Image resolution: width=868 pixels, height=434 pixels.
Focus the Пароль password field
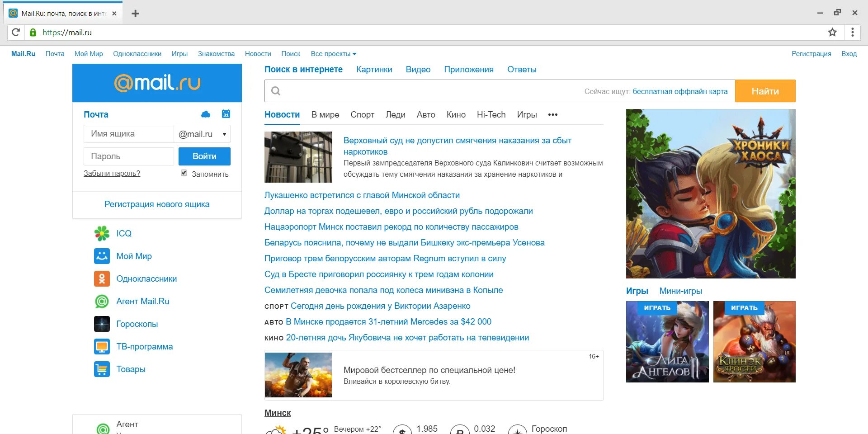tap(128, 156)
